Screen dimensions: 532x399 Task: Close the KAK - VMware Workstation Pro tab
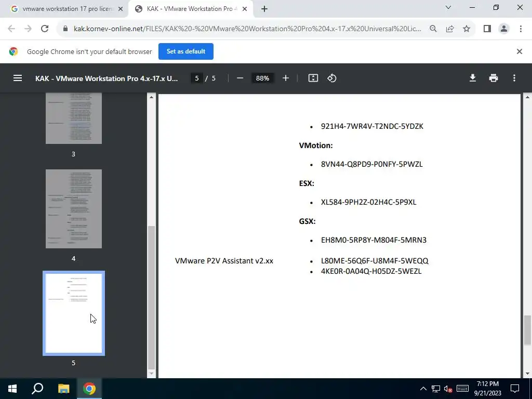245,9
